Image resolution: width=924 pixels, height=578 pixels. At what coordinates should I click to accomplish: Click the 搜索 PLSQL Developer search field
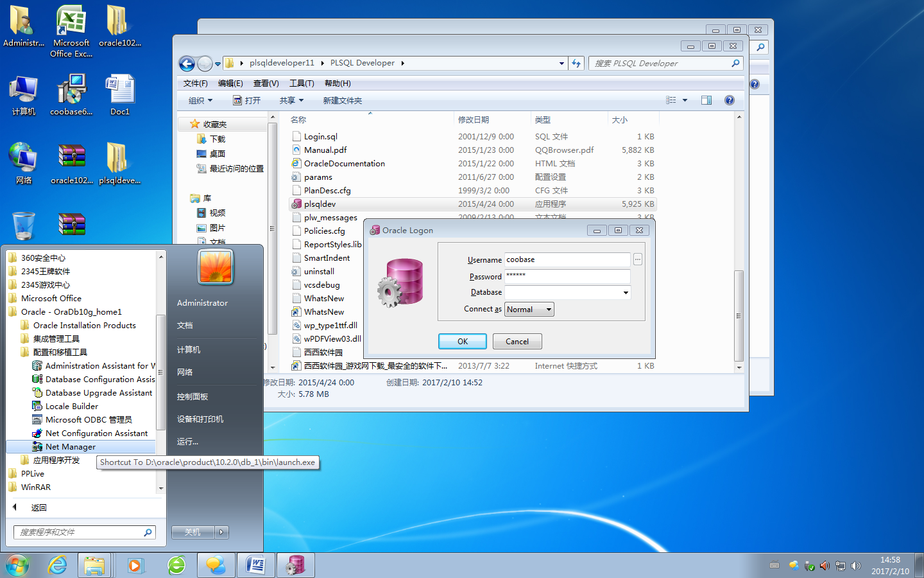pos(665,63)
